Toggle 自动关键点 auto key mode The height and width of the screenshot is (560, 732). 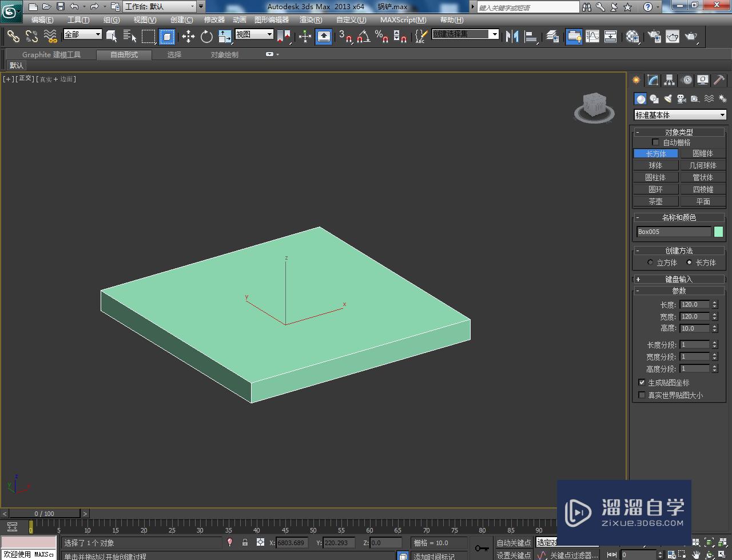click(x=514, y=543)
